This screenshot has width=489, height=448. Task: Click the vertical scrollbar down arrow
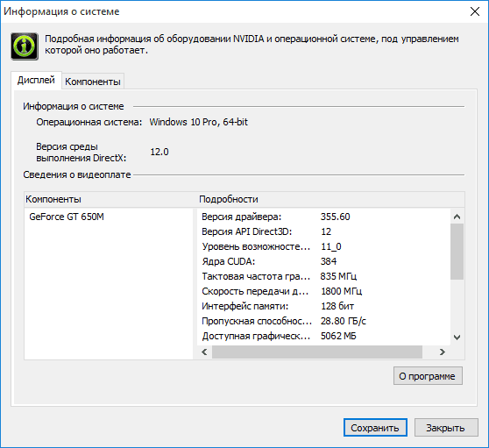pos(457,338)
